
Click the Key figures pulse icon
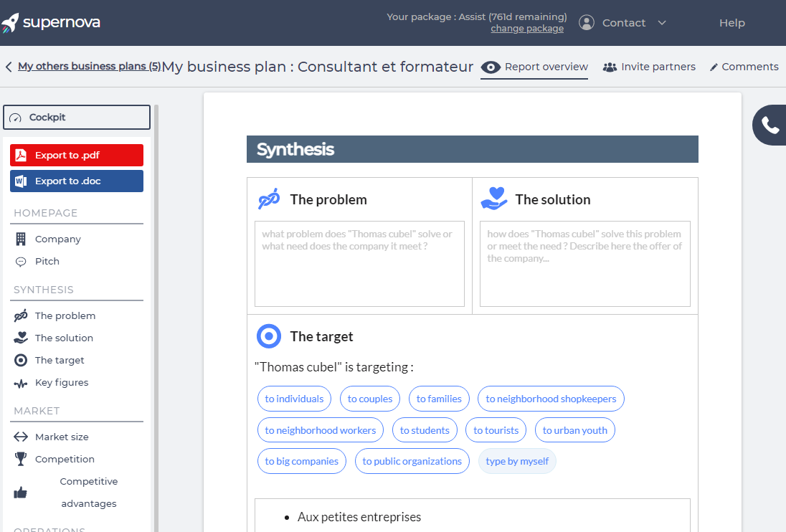tap(21, 383)
